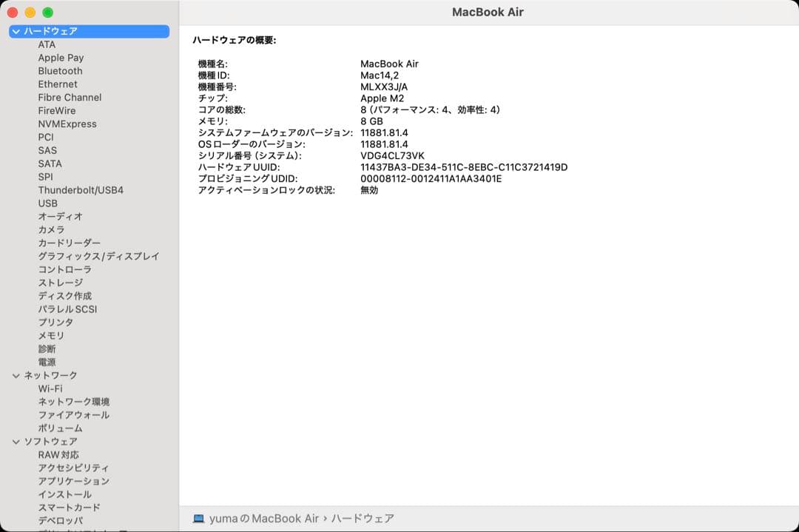This screenshot has width=799, height=532.
Task: Open the Apple Pay section
Action: (x=61, y=57)
